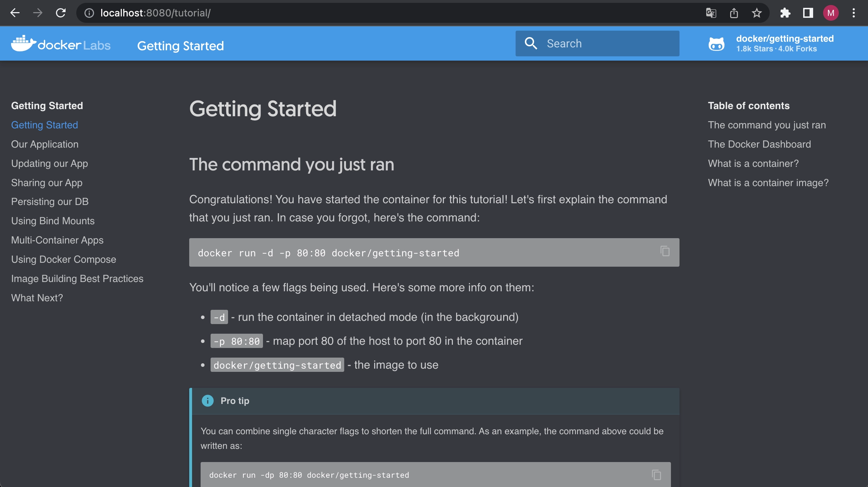Reload the tutorial page
The height and width of the screenshot is (487, 868).
coord(61,13)
